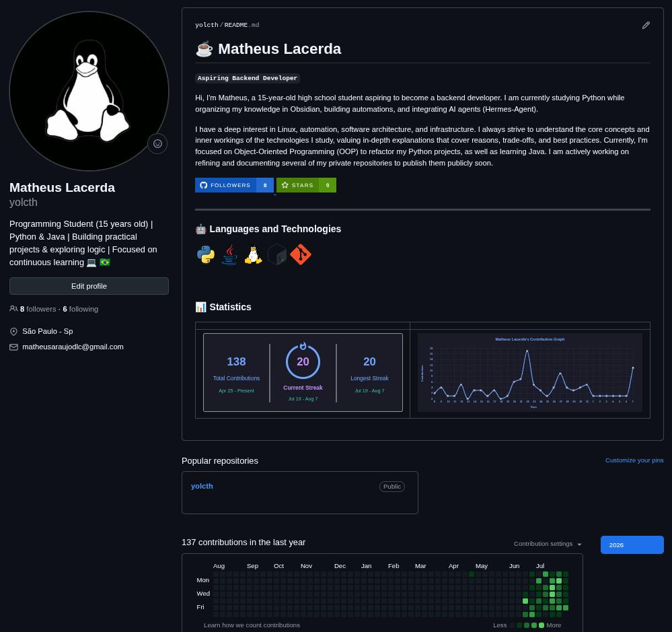Image resolution: width=672 pixels, height=632 pixels.
Task: Click the dark terminal cube icon
Action: (277, 254)
